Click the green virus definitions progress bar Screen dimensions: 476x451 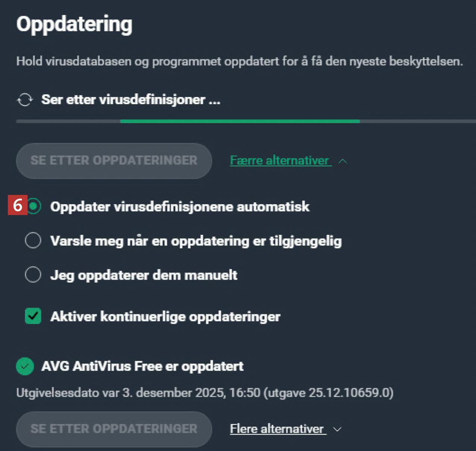click(240, 121)
